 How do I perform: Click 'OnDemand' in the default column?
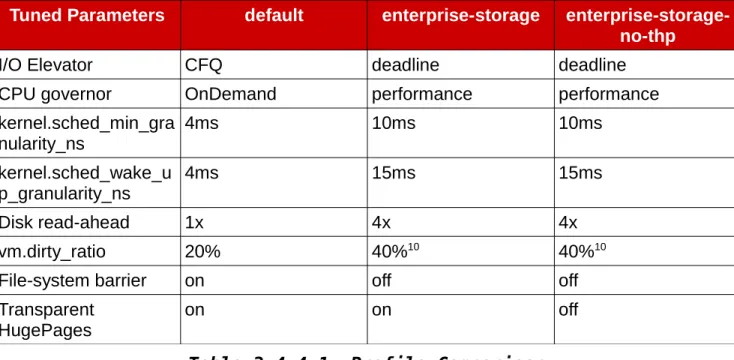[x=231, y=94]
